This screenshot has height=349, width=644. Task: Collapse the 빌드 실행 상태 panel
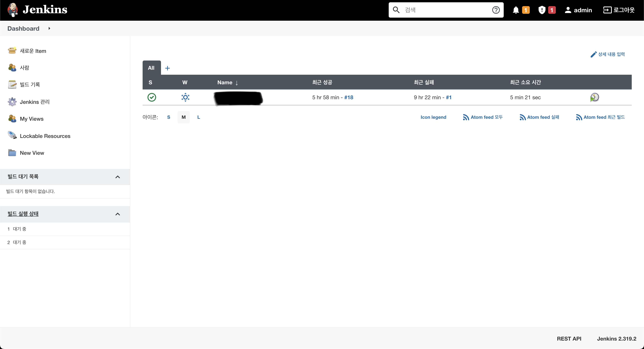pos(117,214)
